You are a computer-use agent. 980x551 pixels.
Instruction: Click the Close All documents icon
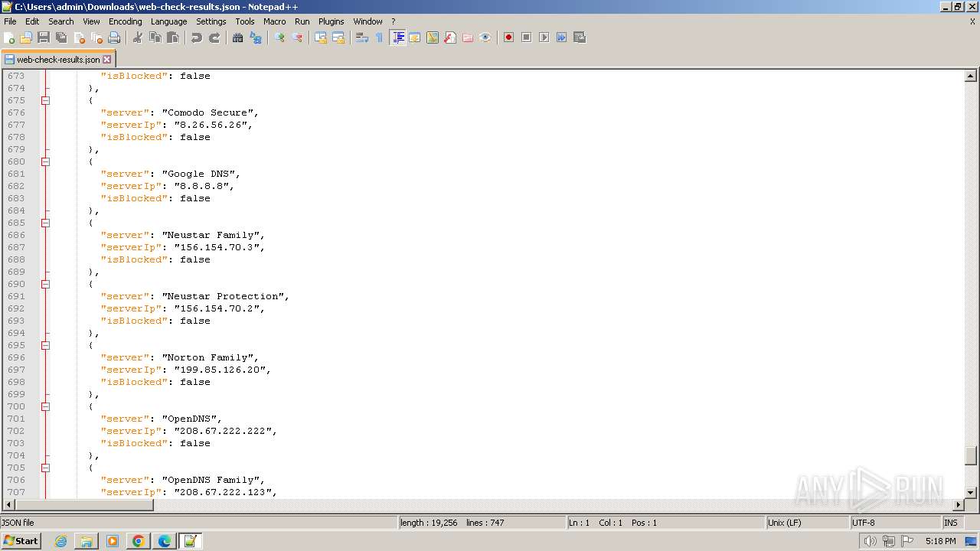coord(96,37)
